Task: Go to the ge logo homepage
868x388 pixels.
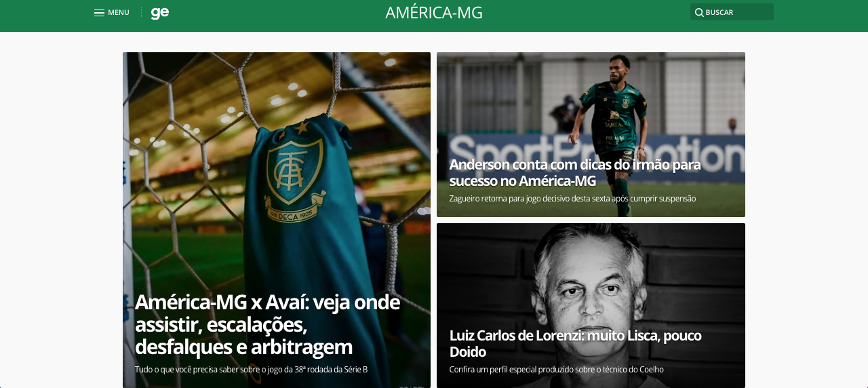Action: click(160, 13)
